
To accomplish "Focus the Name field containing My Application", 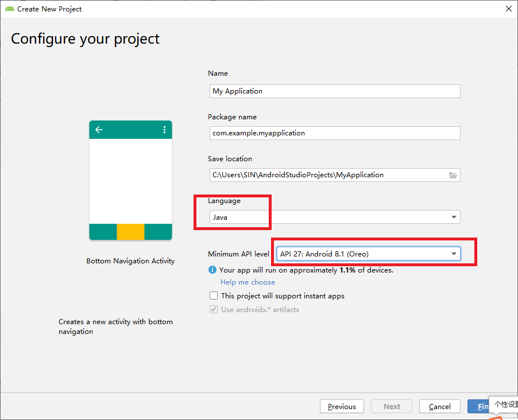I will tap(335, 91).
